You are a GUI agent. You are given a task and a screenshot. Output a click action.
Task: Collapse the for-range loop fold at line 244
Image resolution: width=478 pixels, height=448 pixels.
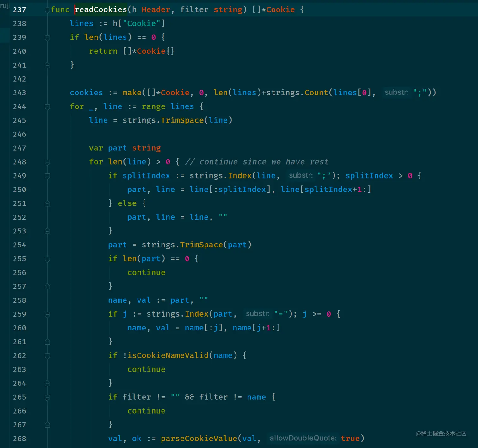coord(47,107)
